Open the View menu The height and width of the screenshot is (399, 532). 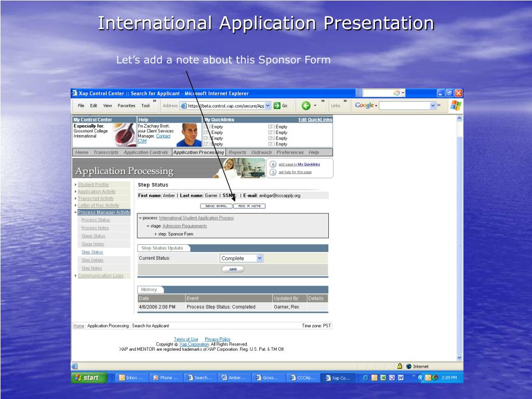tap(108, 105)
